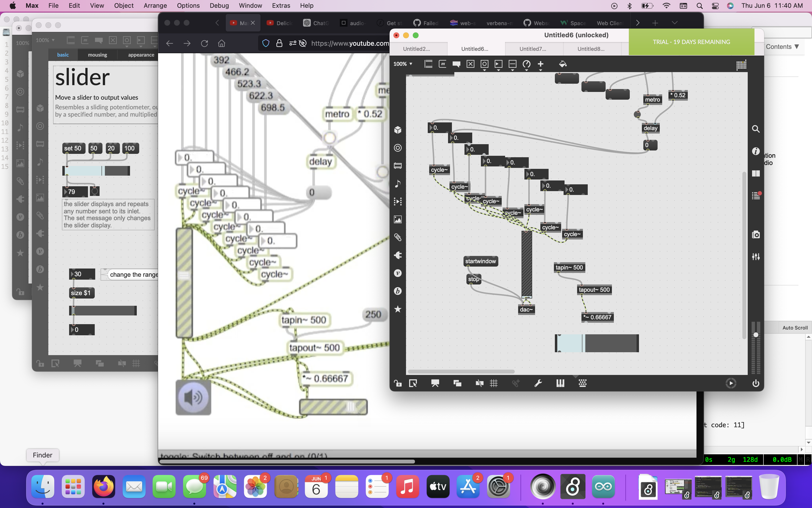Click the startwindow message box
This screenshot has width=812, height=508.
coord(480,261)
